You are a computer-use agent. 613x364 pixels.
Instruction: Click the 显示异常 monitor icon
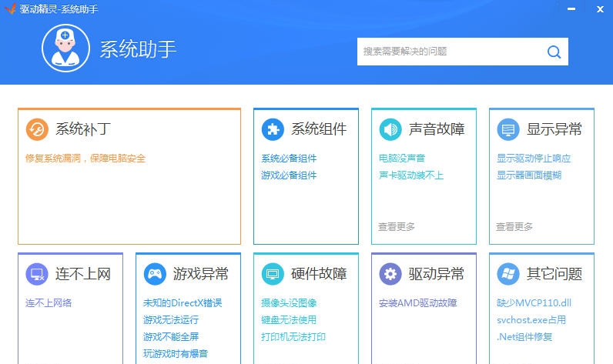pyautogui.click(x=508, y=129)
